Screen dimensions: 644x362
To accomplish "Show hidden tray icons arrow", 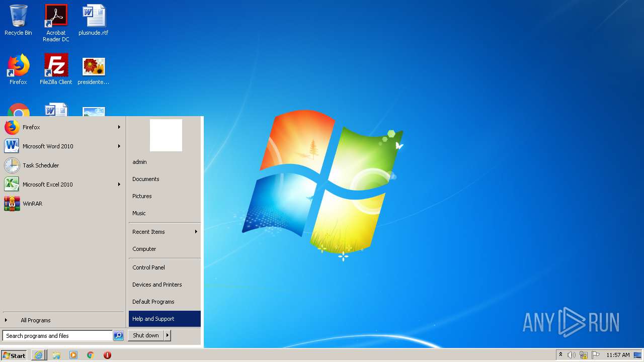I will [x=561, y=355].
